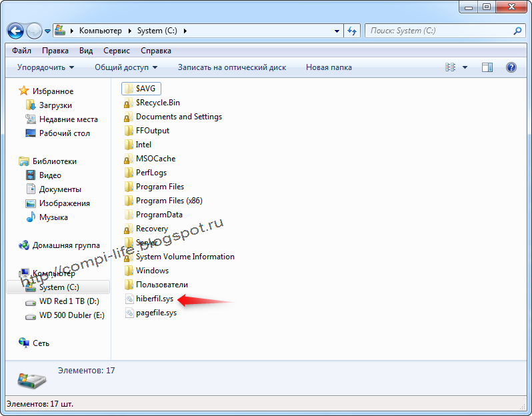Select the System (C:) drive in sidebar
Image resolution: width=532 pixels, height=416 pixels.
59,287
